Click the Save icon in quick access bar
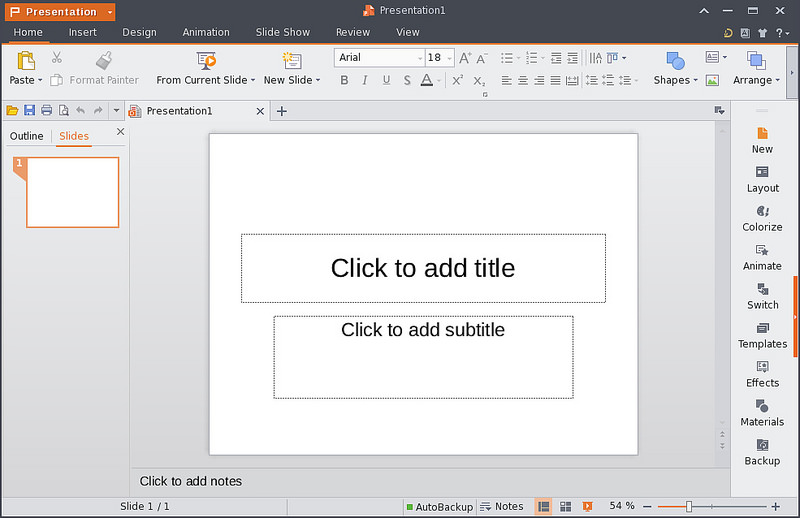The width and height of the screenshot is (800, 518). click(29, 110)
